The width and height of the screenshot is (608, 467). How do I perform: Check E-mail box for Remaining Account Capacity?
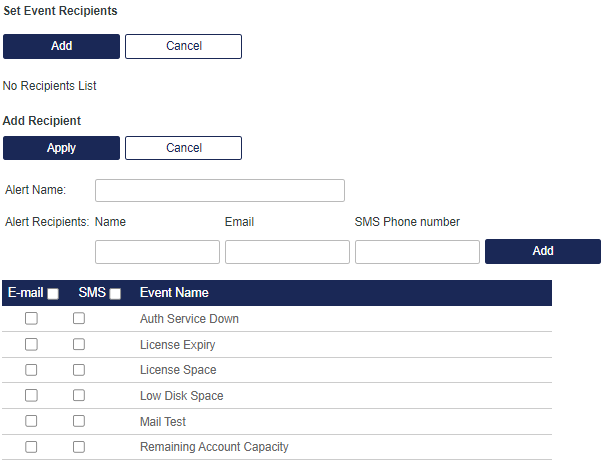click(x=31, y=447)
